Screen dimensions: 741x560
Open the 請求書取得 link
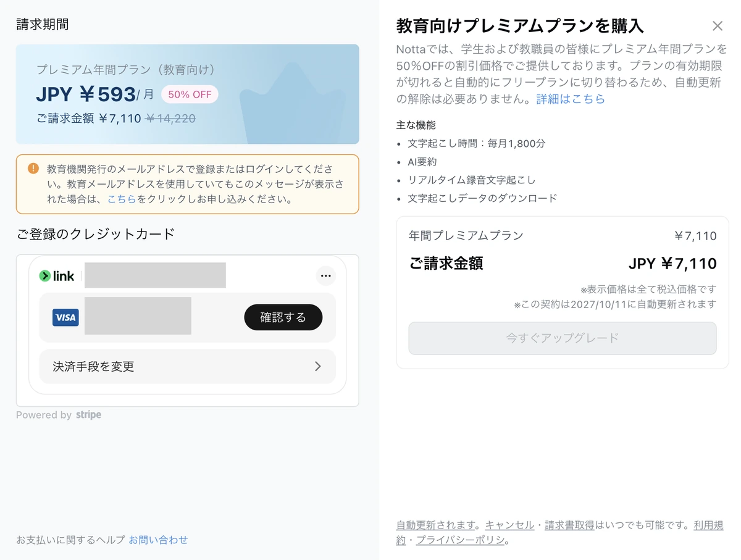click(569, 525)
